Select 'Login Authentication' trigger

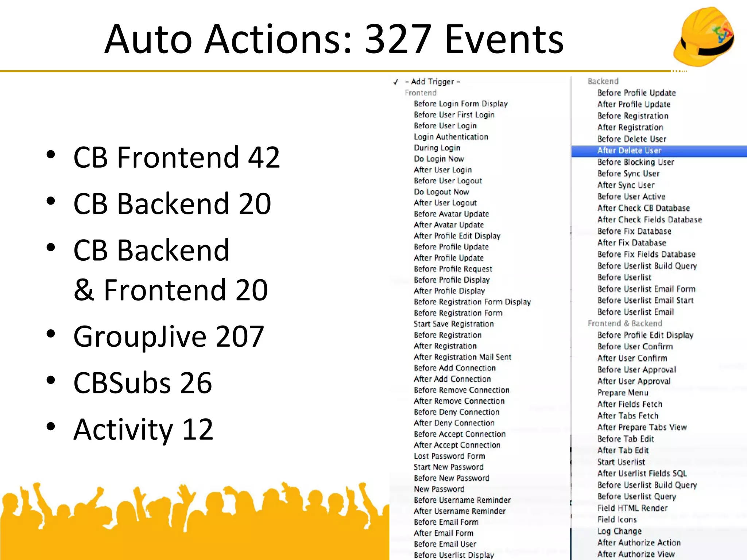click(451, 137)
